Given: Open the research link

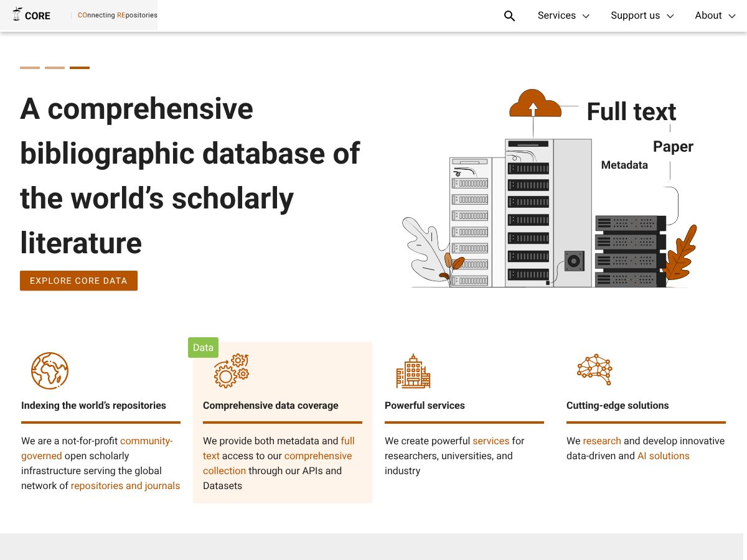Looking at the screenshot, I should tap(602, 441).
